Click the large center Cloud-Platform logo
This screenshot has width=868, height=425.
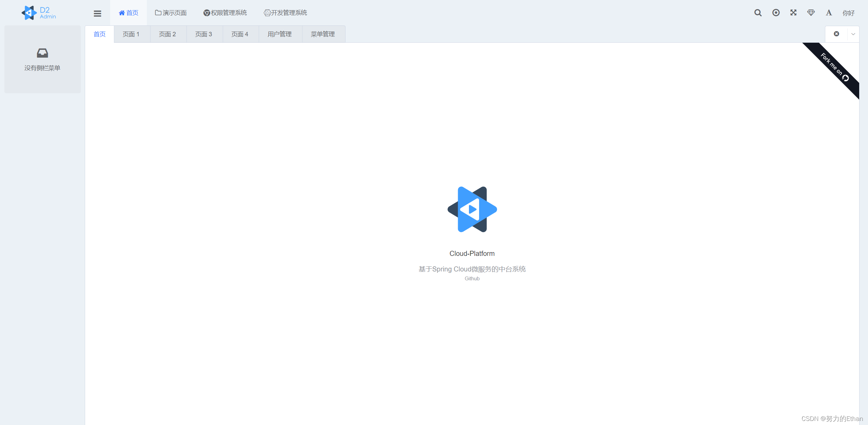click(472, 209)
